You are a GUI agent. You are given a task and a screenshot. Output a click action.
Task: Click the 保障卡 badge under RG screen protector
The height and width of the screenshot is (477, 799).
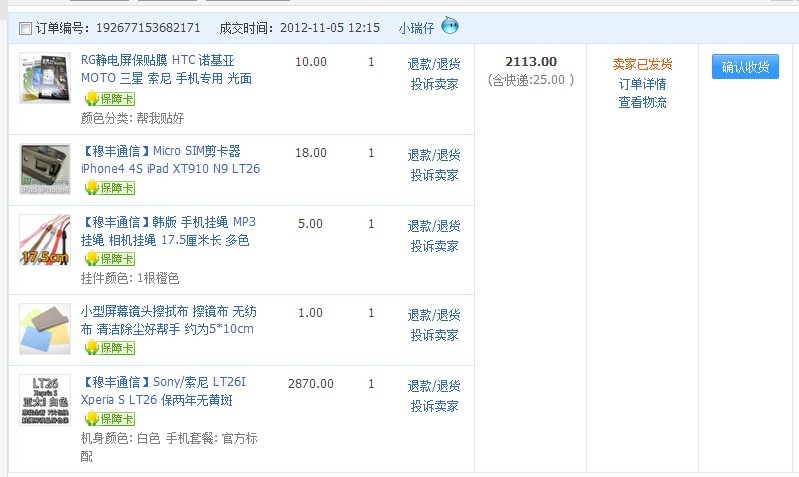[109, 98]
